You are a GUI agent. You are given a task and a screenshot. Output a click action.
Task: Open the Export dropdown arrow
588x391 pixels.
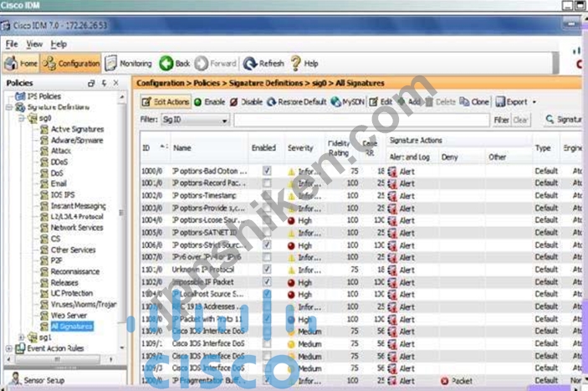(534, 101)
